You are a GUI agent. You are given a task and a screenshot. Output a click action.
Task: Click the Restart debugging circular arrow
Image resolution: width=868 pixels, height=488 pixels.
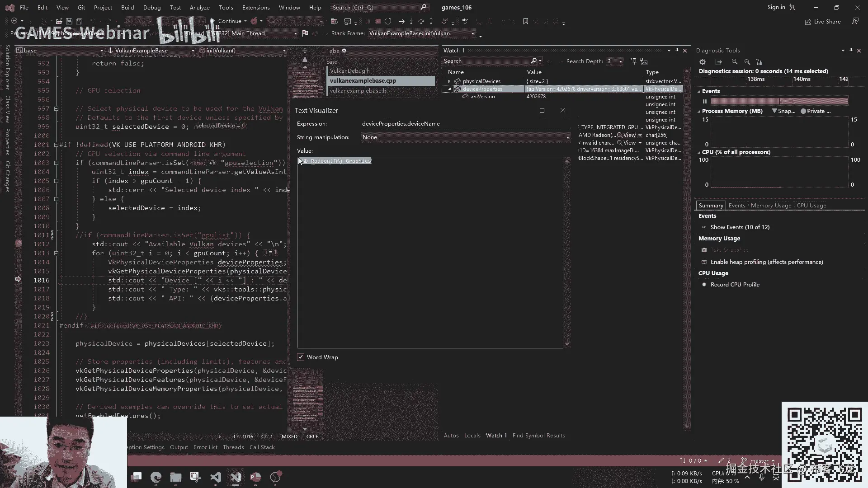pyautogui.click(x=388, y=21)
